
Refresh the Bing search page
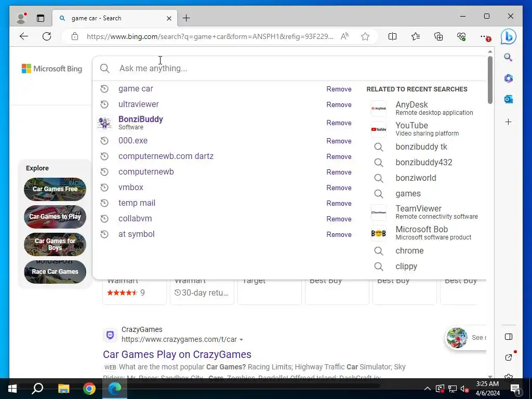pyautogui.click(x=47, y=36)
